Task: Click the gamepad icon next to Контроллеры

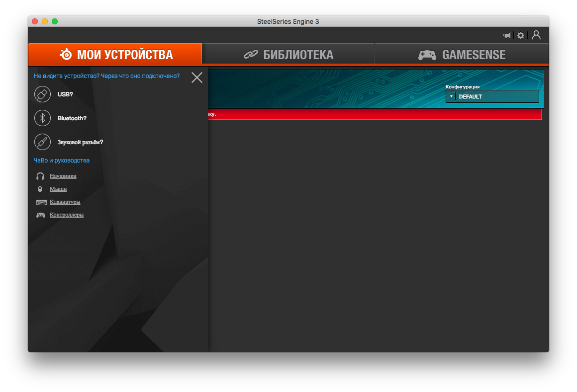Action: point(40,215)
